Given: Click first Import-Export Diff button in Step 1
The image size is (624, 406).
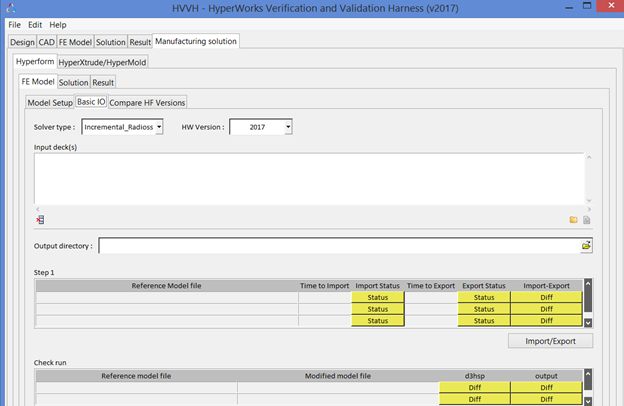Looking at the screenshot, I should 546,297.
